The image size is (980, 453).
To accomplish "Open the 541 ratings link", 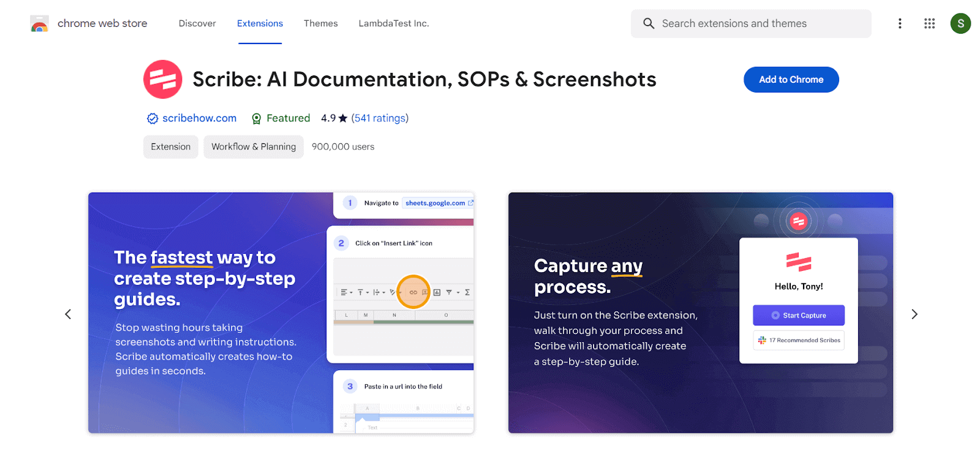I will click(380, 118).
